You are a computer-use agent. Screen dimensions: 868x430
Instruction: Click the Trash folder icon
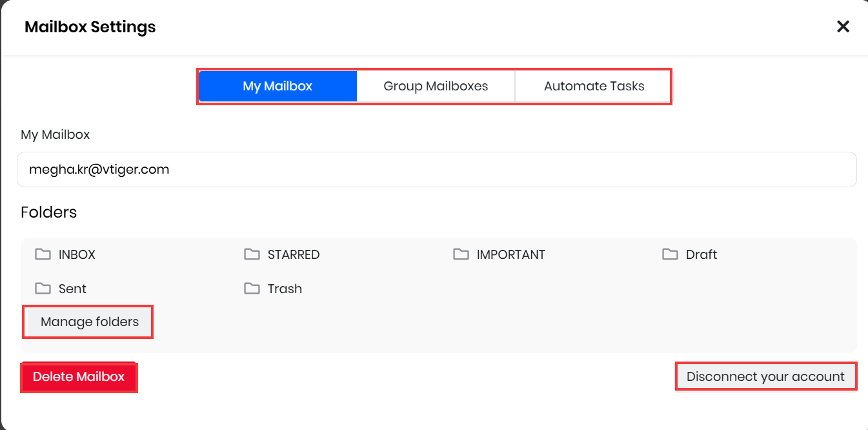(x=252, y=289)
